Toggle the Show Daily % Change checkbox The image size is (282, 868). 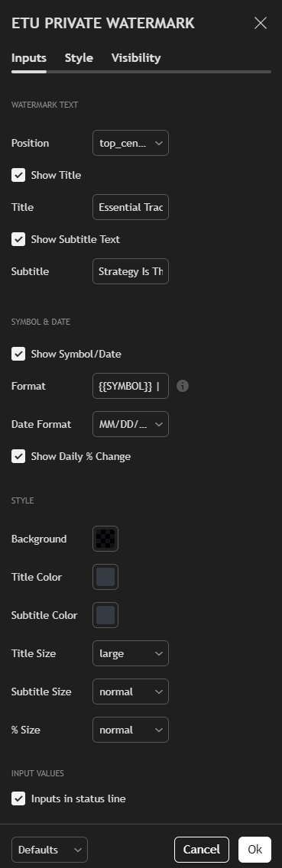[x=18, y=456]
